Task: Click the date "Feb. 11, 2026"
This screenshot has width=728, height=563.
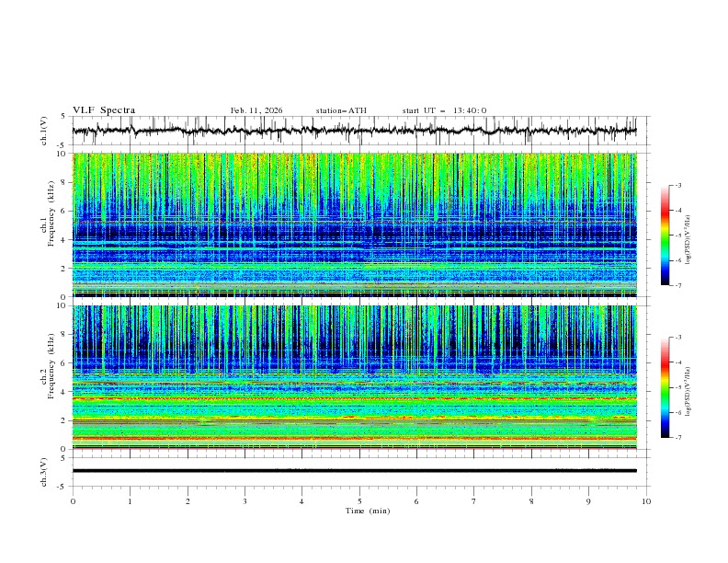Action: point(256,110)
